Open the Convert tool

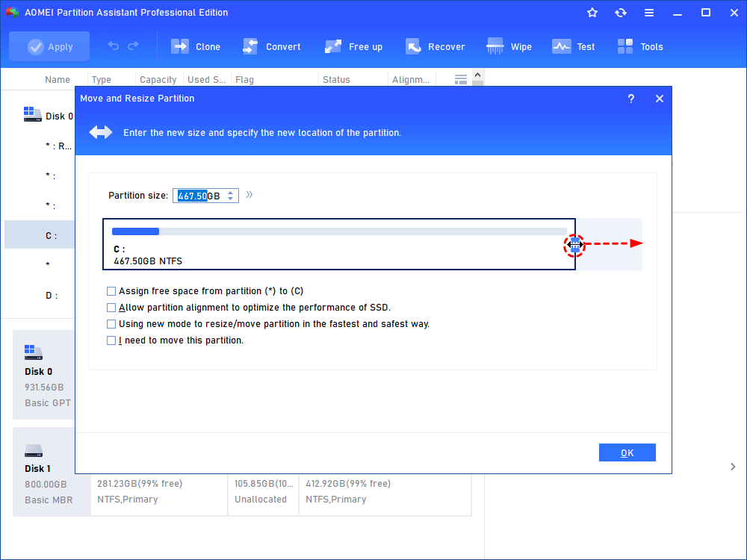(x=272, y=46)
